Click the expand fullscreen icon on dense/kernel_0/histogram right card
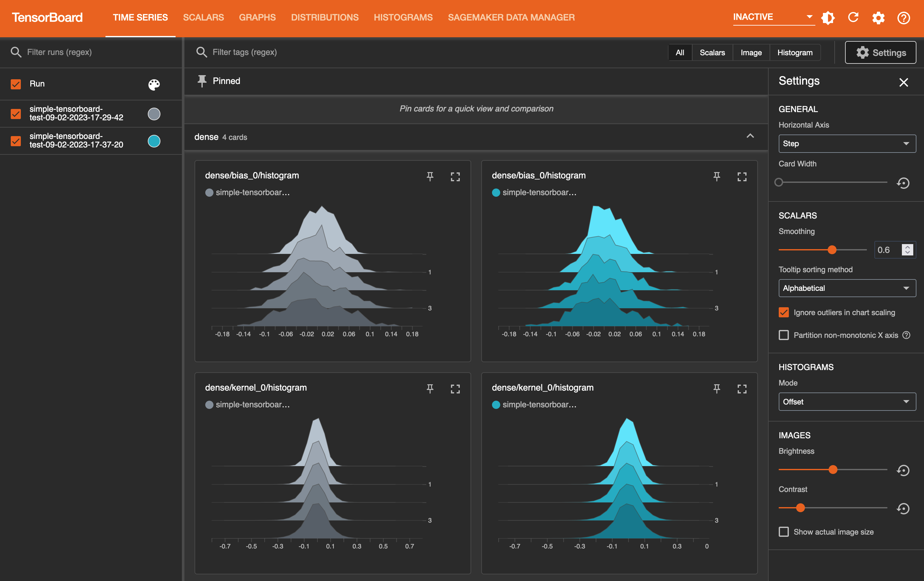The width and height of the screenshot is (924, 581). click(x=742, y=389)
